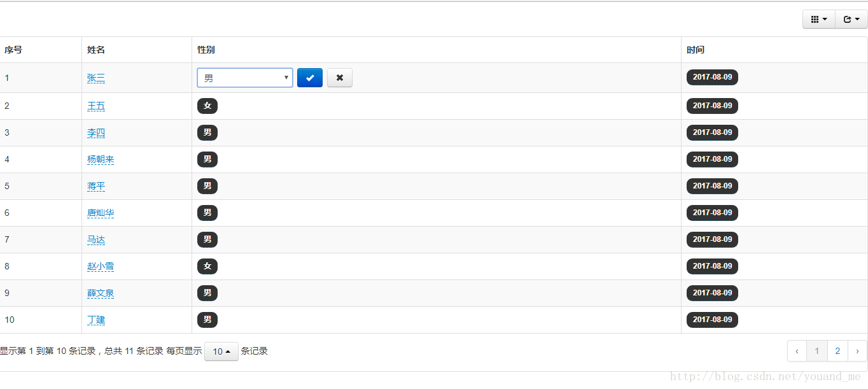
Task: Confirm edit with the blue checkmark button
Action: pyautogui.click(x=310, y=78)
